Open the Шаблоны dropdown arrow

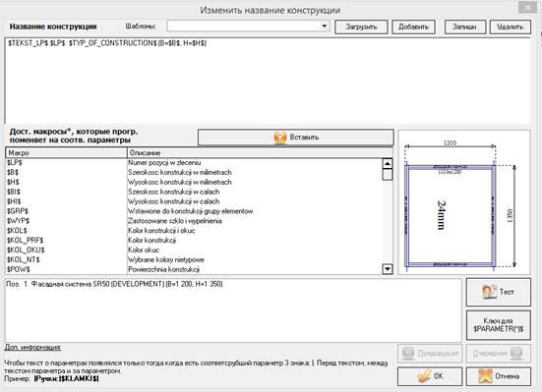click(x=325, y=27)
